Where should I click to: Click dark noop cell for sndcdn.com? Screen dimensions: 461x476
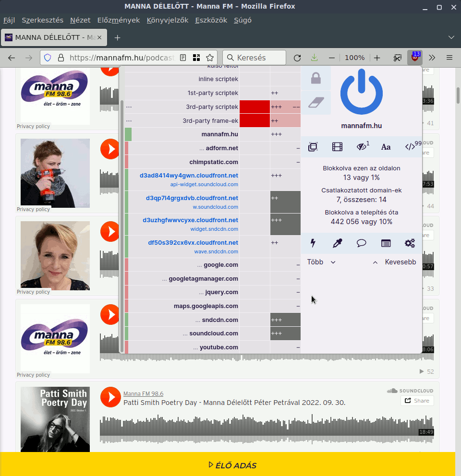point(285,320)
